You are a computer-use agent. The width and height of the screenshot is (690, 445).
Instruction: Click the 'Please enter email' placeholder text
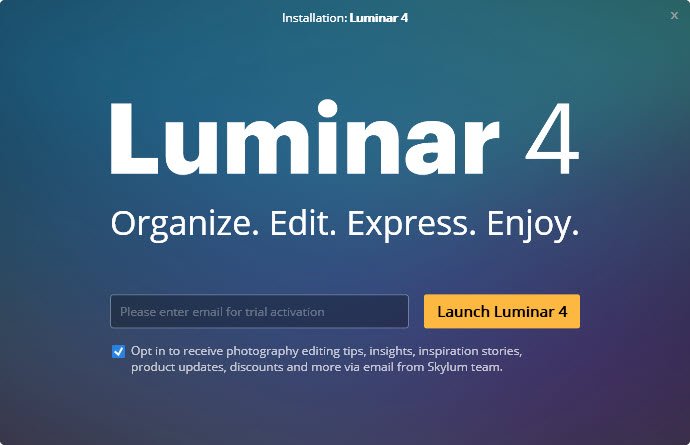pos(222,312)
